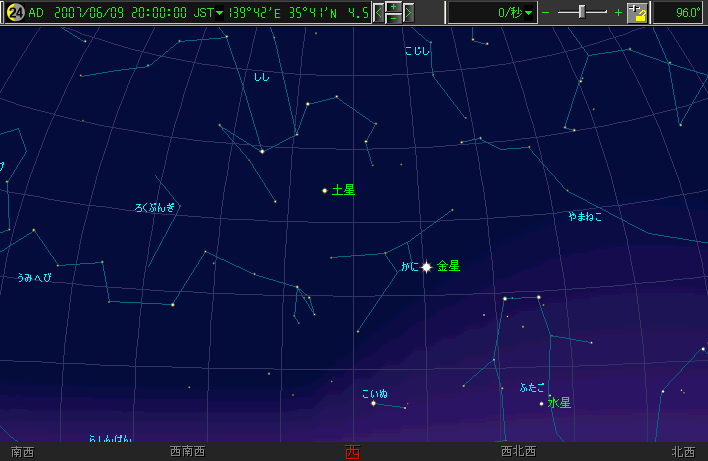Click the left arrow beside magnitude stepper
Screen dimensions: 708x461
(x=379, y=13)
